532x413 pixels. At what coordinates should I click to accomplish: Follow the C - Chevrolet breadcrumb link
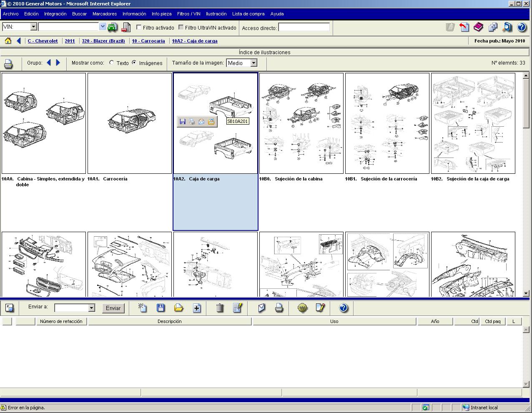(x=43, y=41)
